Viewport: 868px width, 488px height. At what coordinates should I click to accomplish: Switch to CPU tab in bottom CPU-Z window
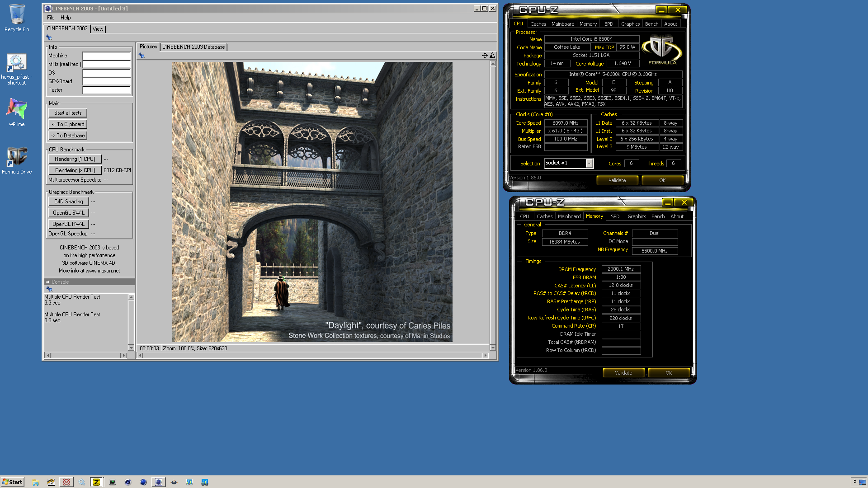pyautogui.click(x=524, y=216)
